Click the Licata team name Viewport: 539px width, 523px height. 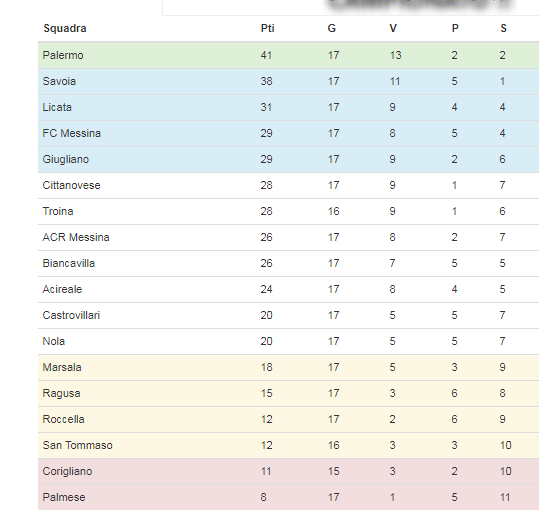point(57,107)
